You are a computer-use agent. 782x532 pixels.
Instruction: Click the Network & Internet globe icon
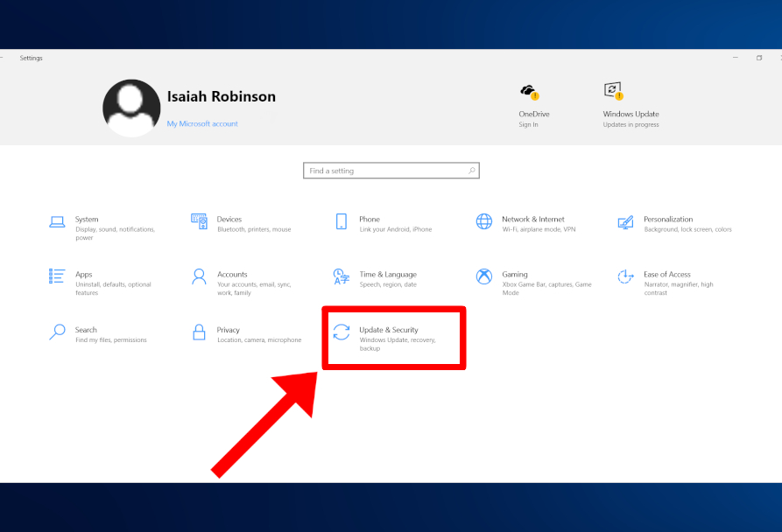(484, 221)
